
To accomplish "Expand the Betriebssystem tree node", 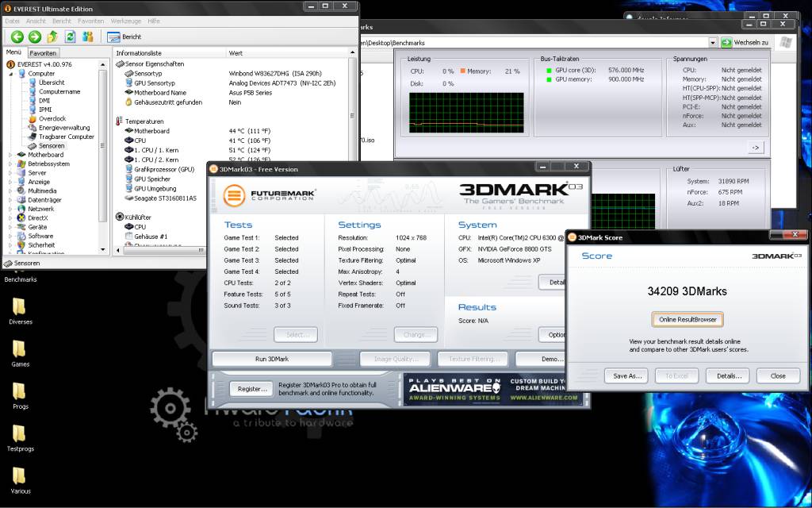I will tap(11, 164).
